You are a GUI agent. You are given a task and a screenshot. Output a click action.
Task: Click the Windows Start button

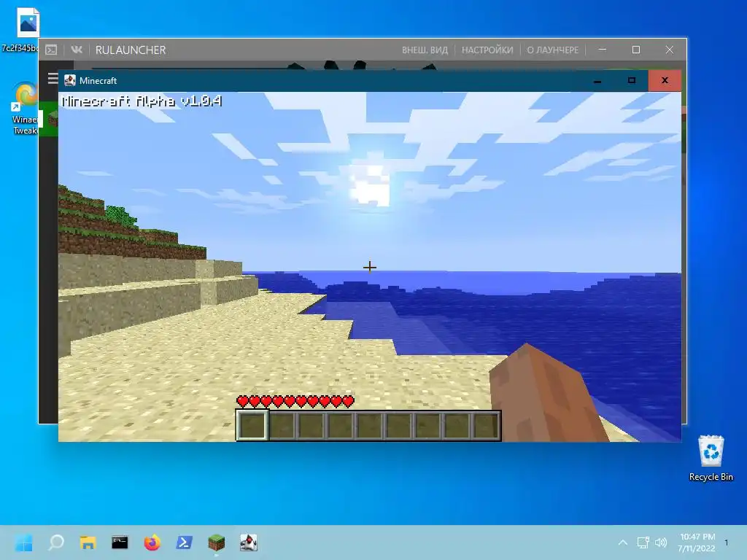[x=24, y=542]
